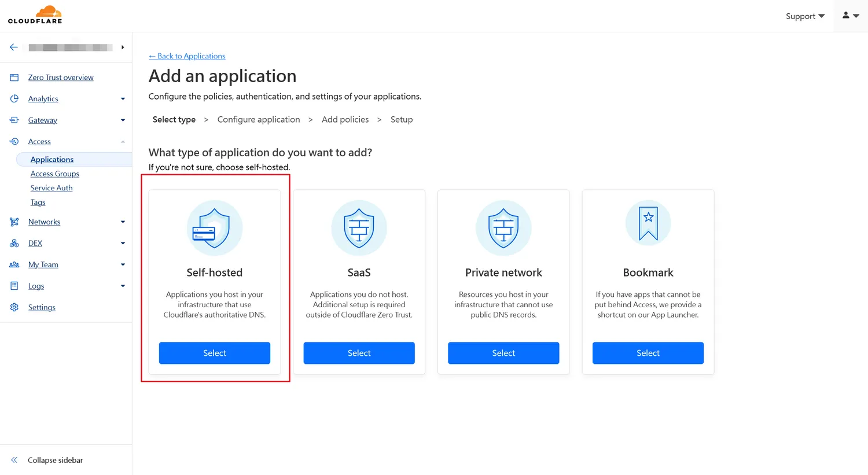Click the Configure application breadcrumb step

(x=259, y=120)
